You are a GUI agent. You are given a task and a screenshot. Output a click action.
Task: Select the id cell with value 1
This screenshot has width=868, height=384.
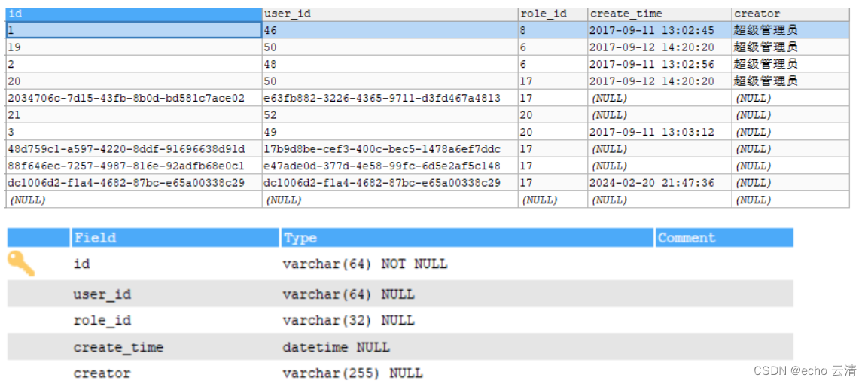(x=133, y=30)
